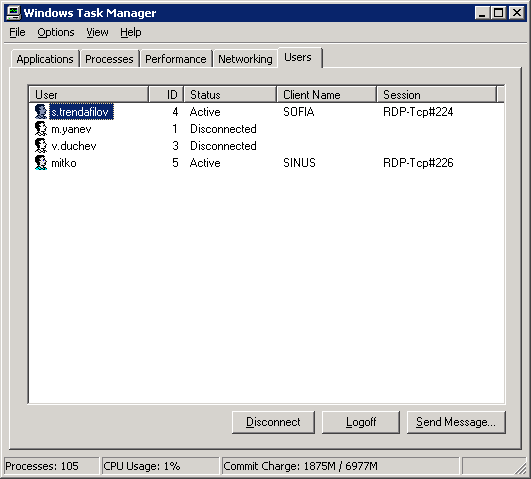Open the View menu
The height and width of the screenshot is (479, 531).
tap(97, 33)
